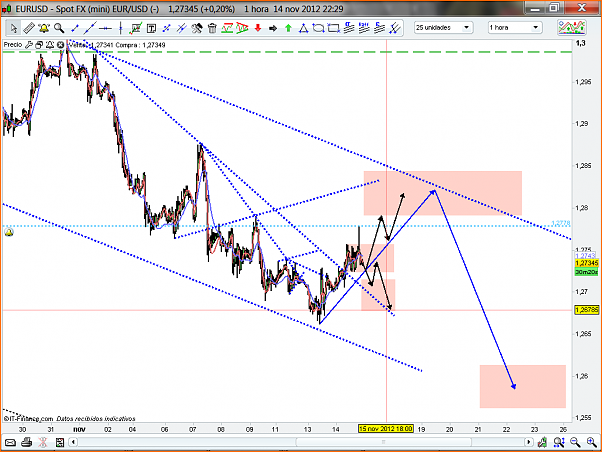Open the alerts bell tool in toolbar
This screenshot has height=452, width=602.
click(44, 28)
